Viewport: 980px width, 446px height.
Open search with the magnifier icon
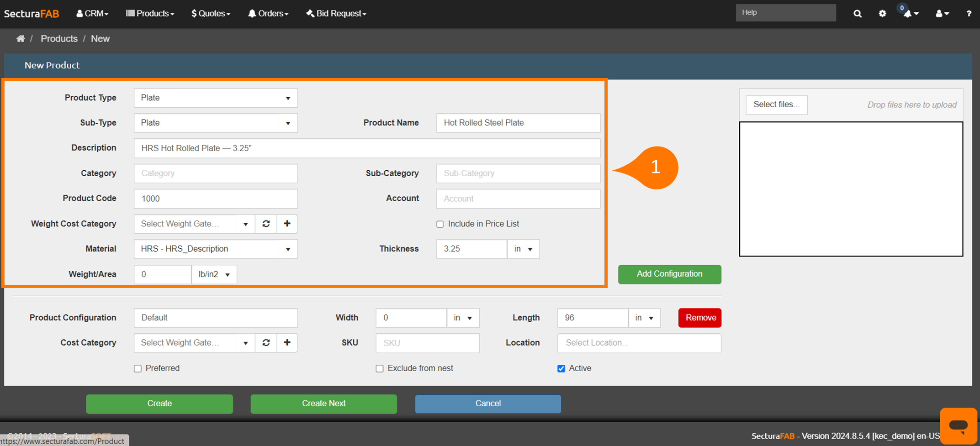coord(857,14)
